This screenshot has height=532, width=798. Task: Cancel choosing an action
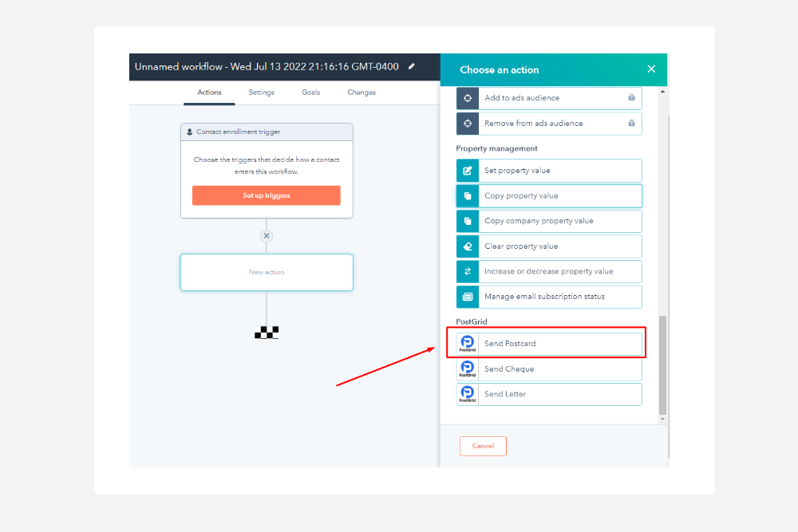click(x=483, y=446)
